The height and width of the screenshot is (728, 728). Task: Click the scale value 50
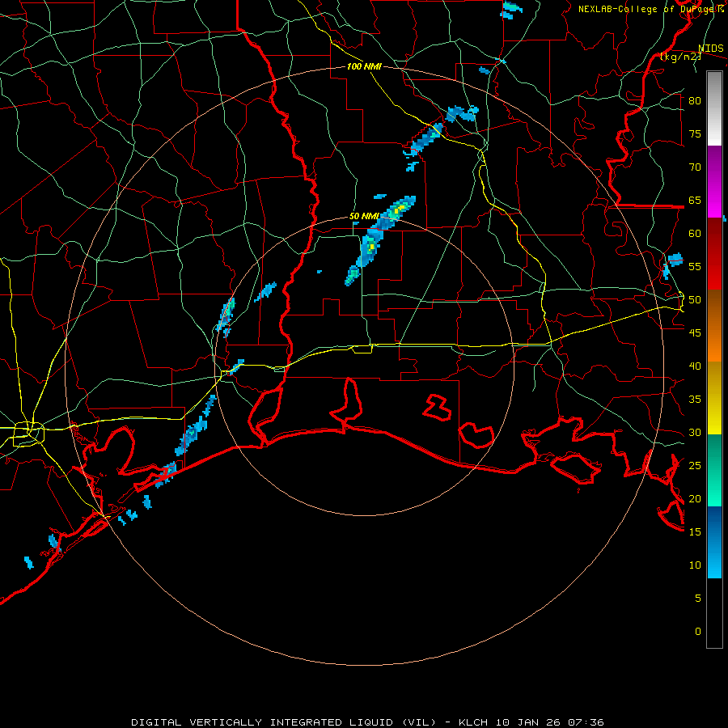(x=695, y=300)
